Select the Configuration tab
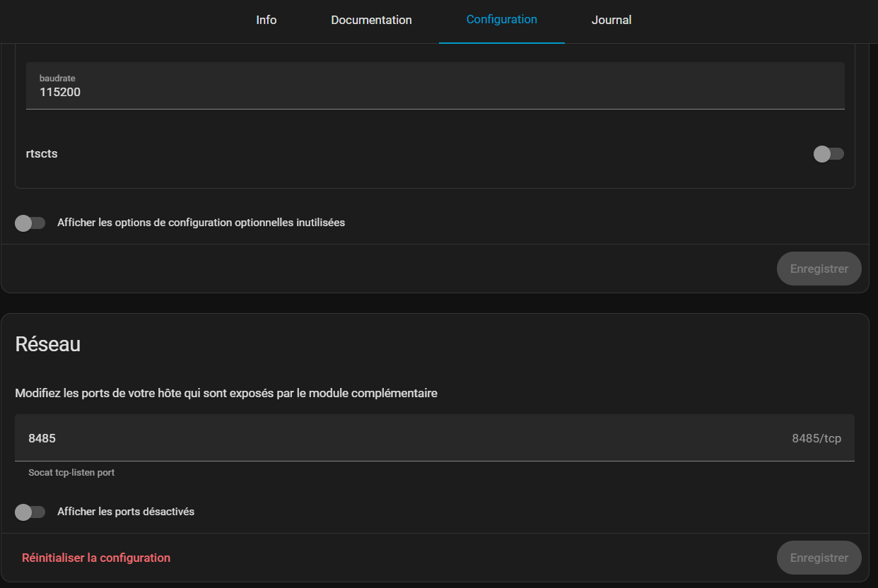Viewport: 878px width, 588px height. click(501, 20)
